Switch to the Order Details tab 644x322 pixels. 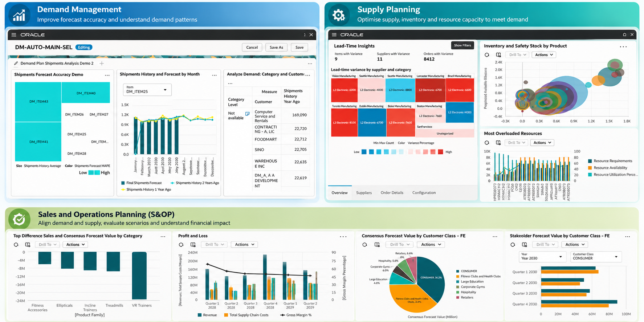pyautogui.click(x=392, y=193)
